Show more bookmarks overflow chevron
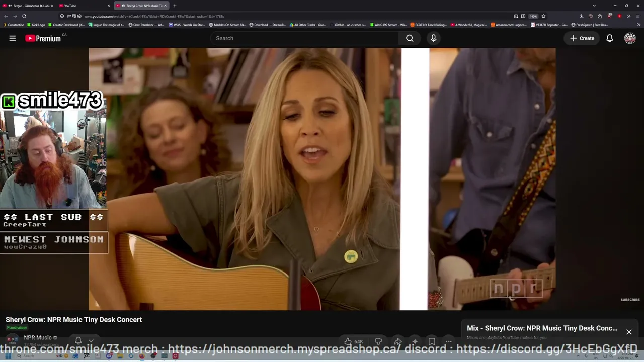Viewport: 644px width, 362px height. point(639,25)
